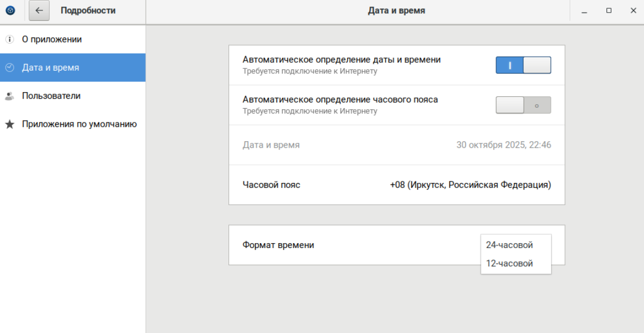Click the settings app icon in top-left corner
Image resolution: width=644 pixels, height=333 pixels.
pos(10,10)
